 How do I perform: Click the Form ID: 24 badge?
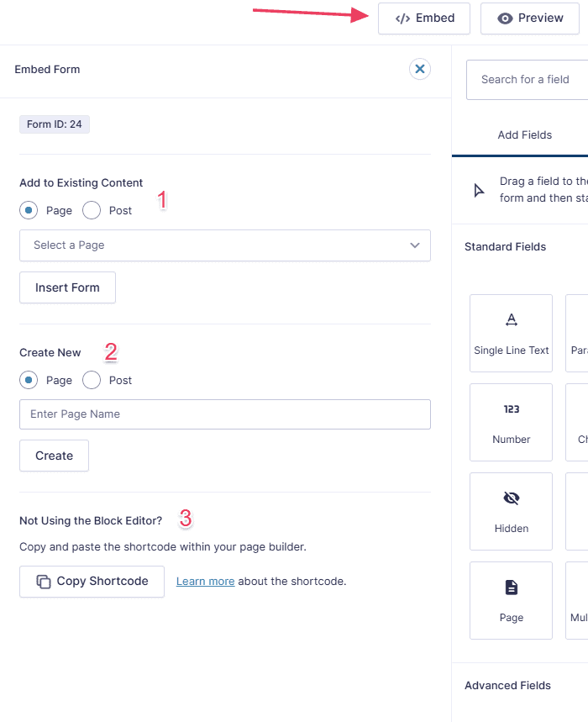pyautogui.click(x=55, y=124)
